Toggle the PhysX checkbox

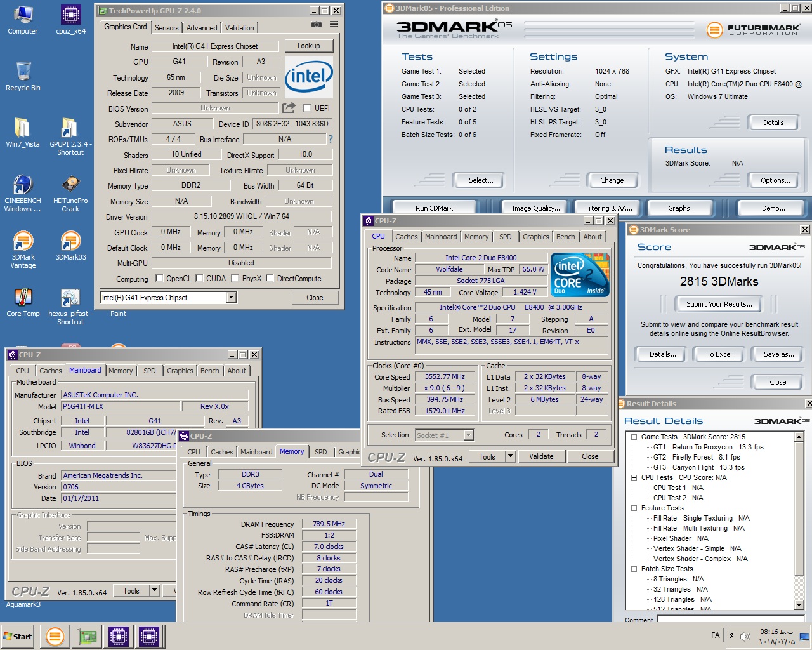(235, 278)
